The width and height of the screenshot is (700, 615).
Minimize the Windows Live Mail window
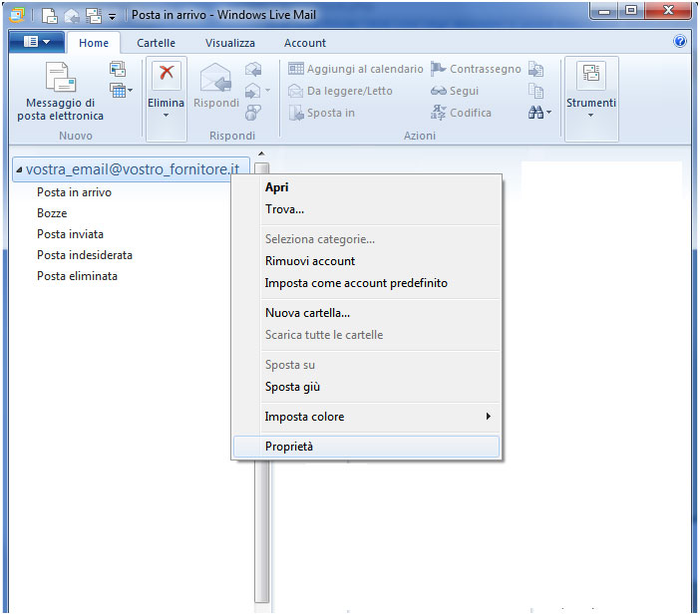[x=604, y=11]
